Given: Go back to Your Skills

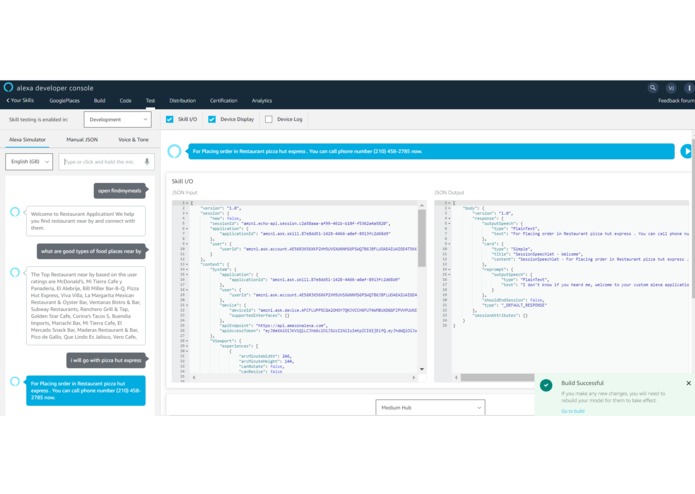Looking at the screenshot, I should pyautogui.click(x=20, y=101).
